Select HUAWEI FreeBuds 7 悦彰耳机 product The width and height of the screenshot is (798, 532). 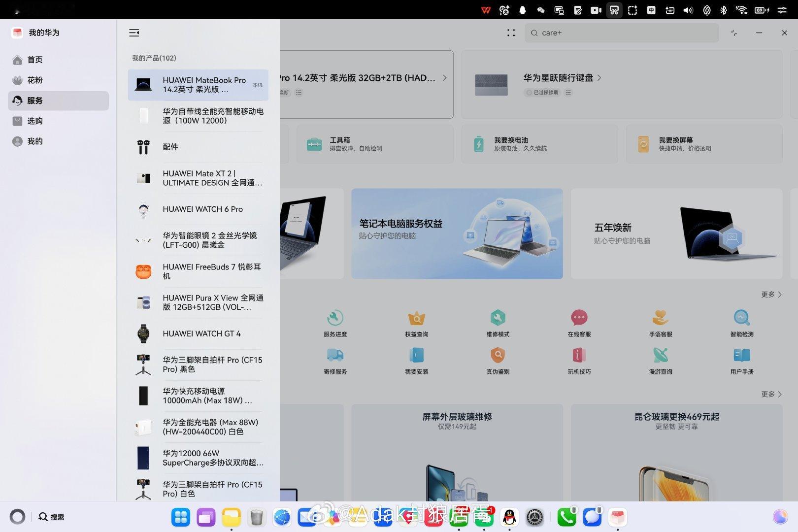(198, 271)
